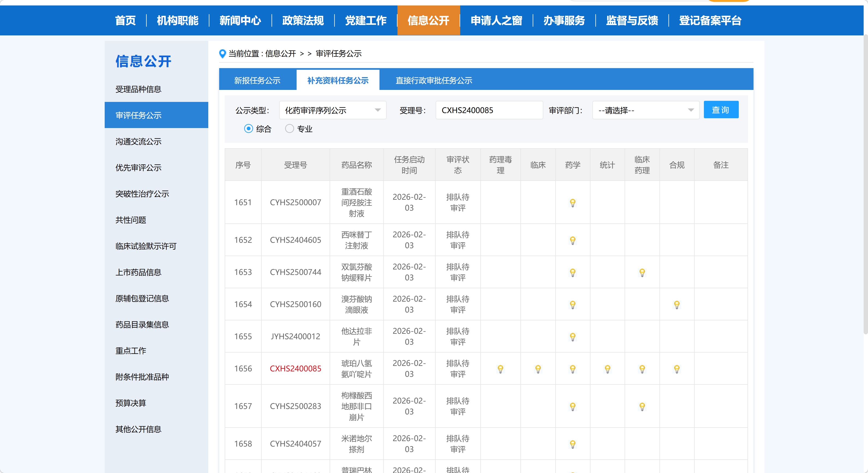Click location pin icon beside 当前位置
The width and height of the screenshot is (868, 473).
click(222, 53)
